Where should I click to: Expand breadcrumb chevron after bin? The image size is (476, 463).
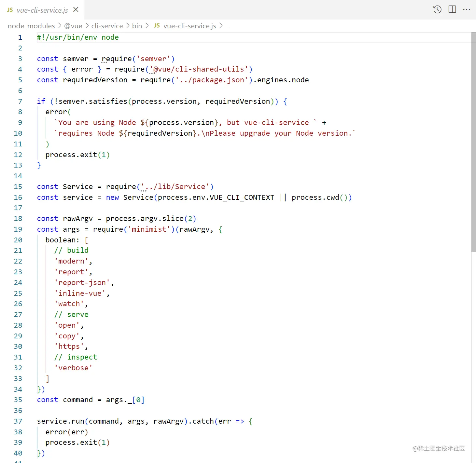point(147,25)
